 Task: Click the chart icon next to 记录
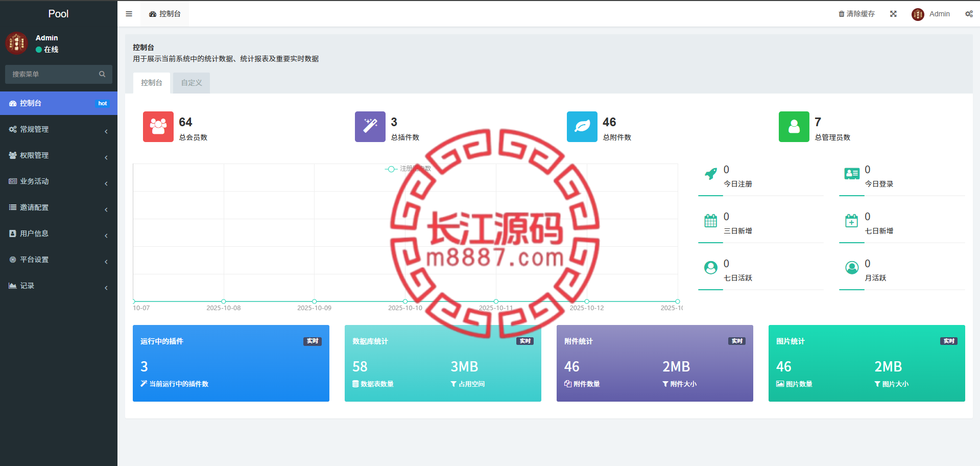pos(13,286)
